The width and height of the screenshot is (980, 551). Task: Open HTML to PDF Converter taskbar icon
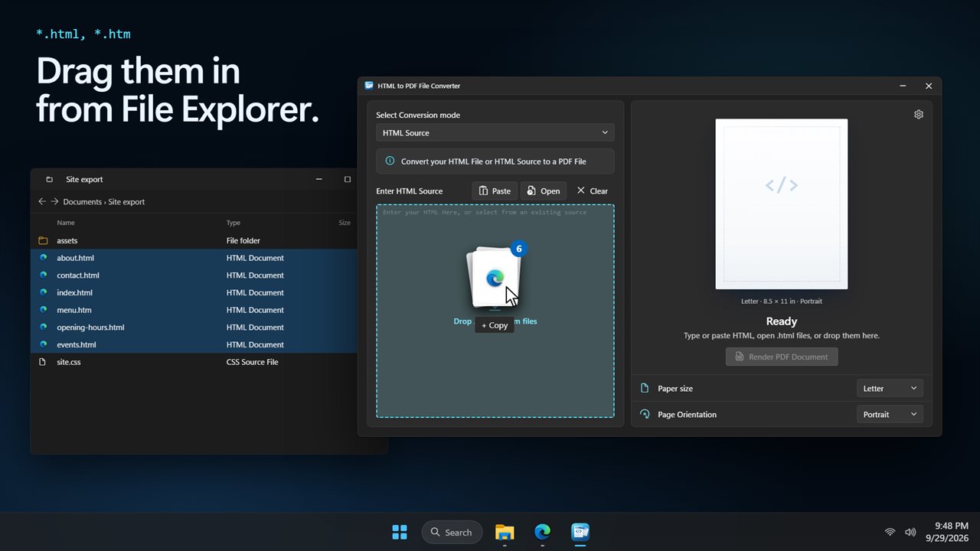580,532
